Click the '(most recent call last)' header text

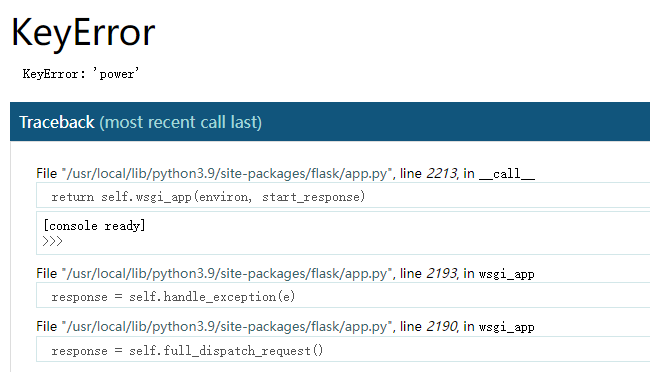(x=180, y=122)
